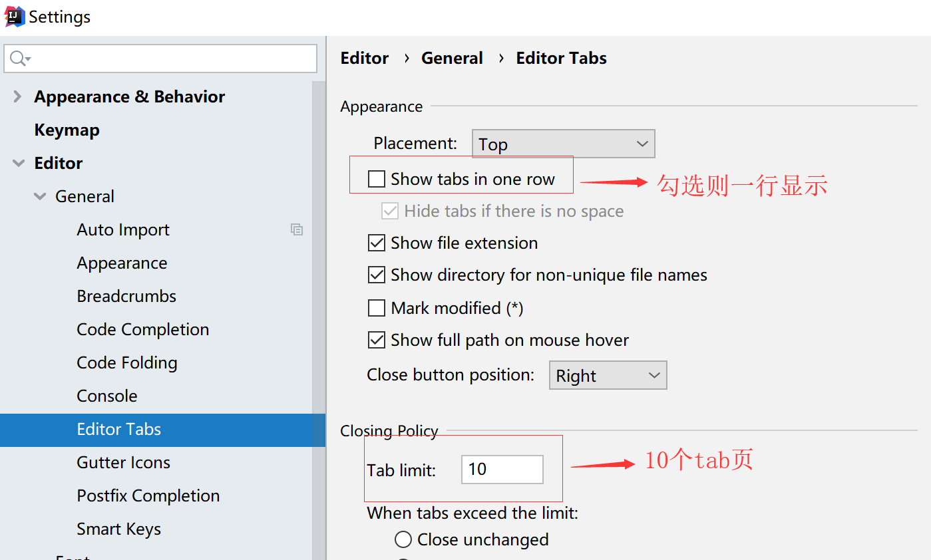Click the copy icon beside Auto Import
The height and width of the screenshot is (560, 931).
coord(297,229)
